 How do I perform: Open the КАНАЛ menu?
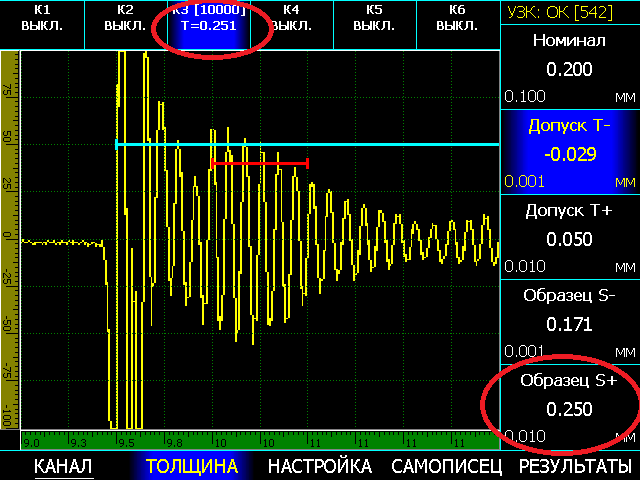(x=63, y=466)
